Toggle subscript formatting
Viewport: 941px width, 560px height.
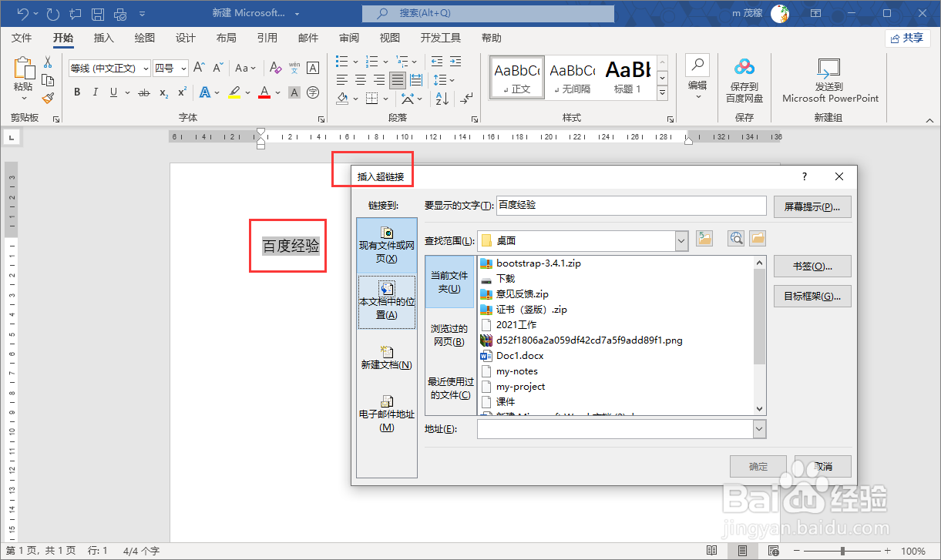coord(163,92)
